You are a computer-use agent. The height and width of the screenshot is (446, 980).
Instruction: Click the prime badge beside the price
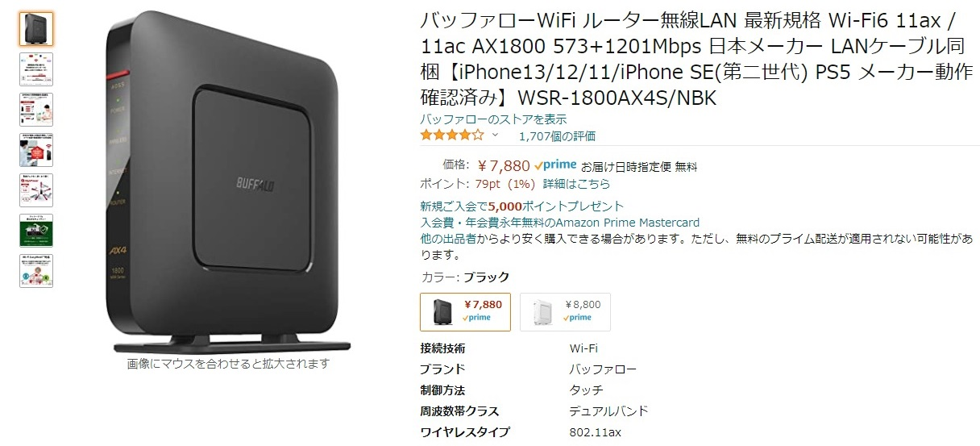555,165
